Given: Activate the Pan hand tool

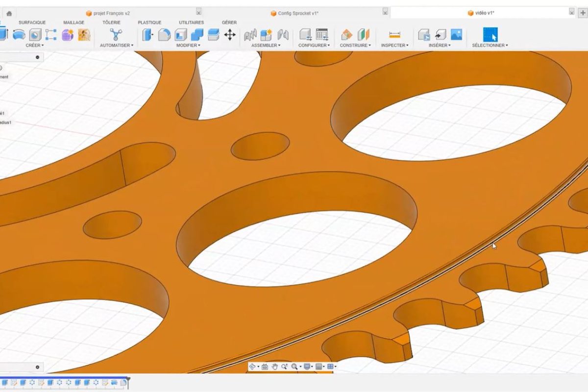Looking at the screenshot, I should click(275, 367).
